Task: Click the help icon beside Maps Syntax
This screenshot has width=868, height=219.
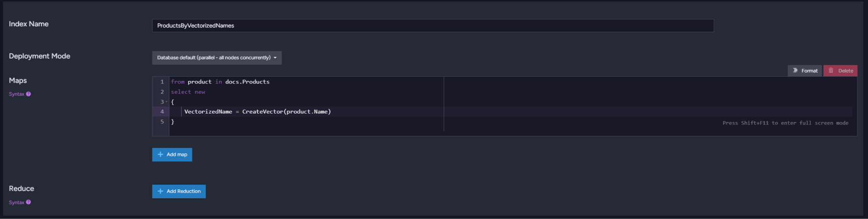Action: 28,94
